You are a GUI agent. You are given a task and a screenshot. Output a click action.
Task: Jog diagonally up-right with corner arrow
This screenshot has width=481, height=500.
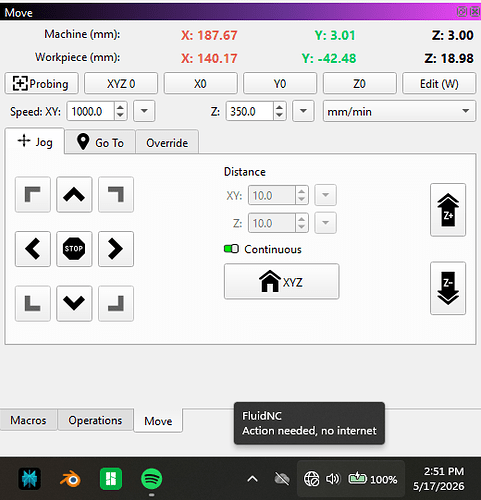pos(116,194)
